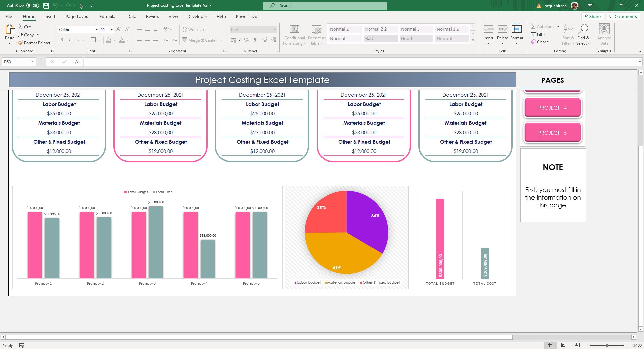Click the Analyze Data icon
The width and height of the screenshot is (644, 349).
(604, 29)
